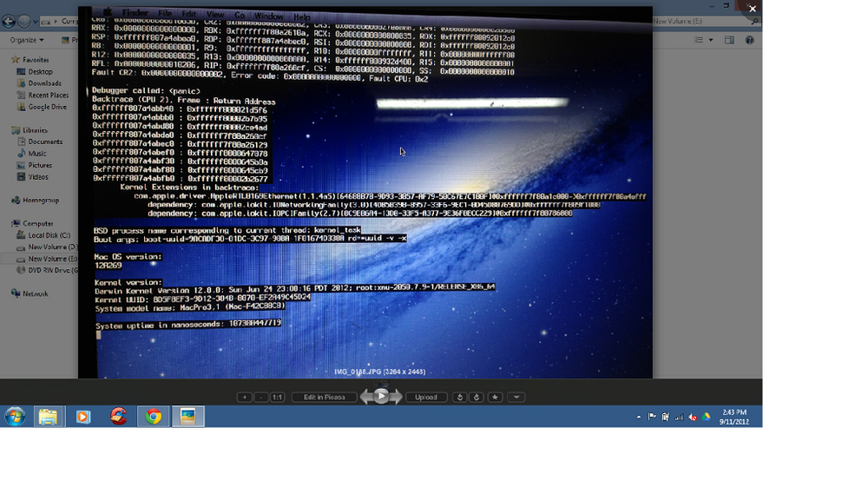Select Local Disk (C:) in Computer
The height and width of the screenshot is (487, 868).
pos(49,235)
